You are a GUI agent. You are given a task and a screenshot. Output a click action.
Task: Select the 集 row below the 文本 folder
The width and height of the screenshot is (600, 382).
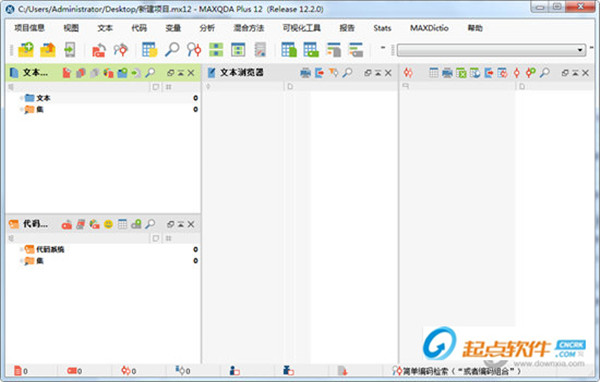103,109
